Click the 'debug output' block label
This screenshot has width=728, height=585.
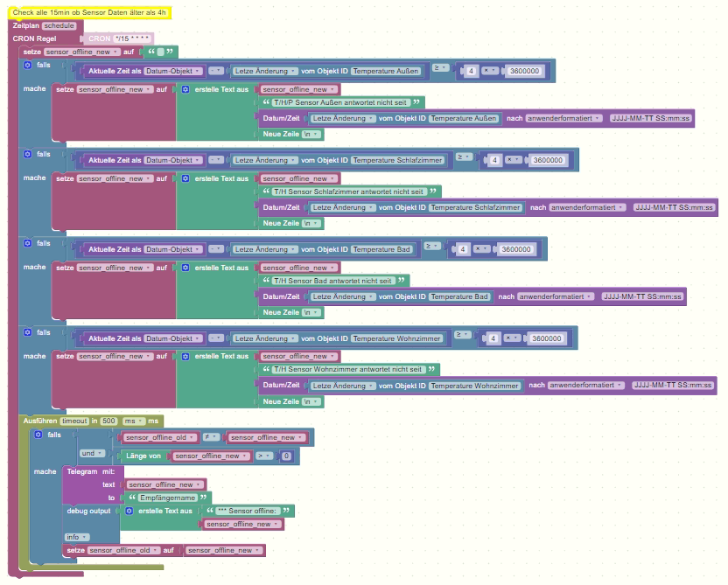pos(88,511)
